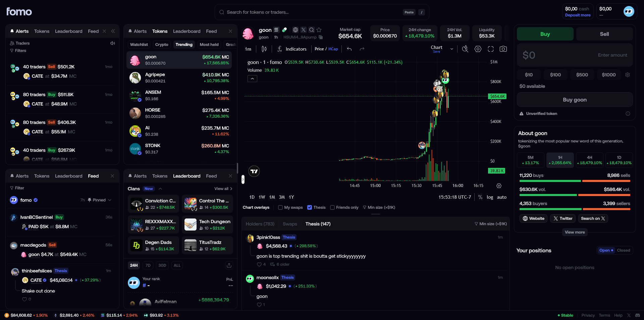
Task: Open Deposit more link
Action: (578, 15)
